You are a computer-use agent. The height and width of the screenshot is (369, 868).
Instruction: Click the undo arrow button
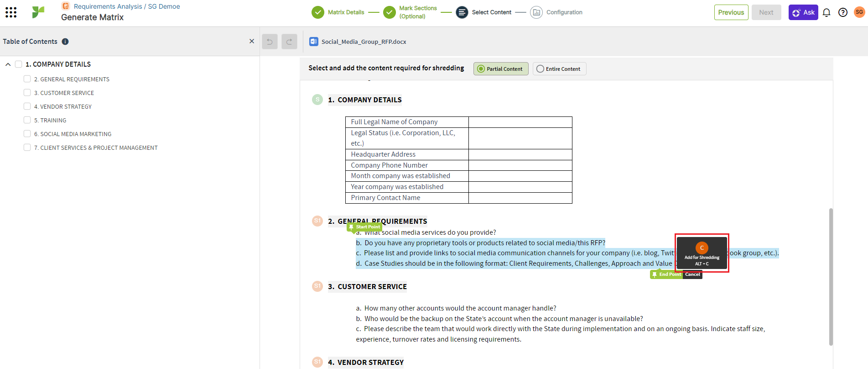click(270, 42)
